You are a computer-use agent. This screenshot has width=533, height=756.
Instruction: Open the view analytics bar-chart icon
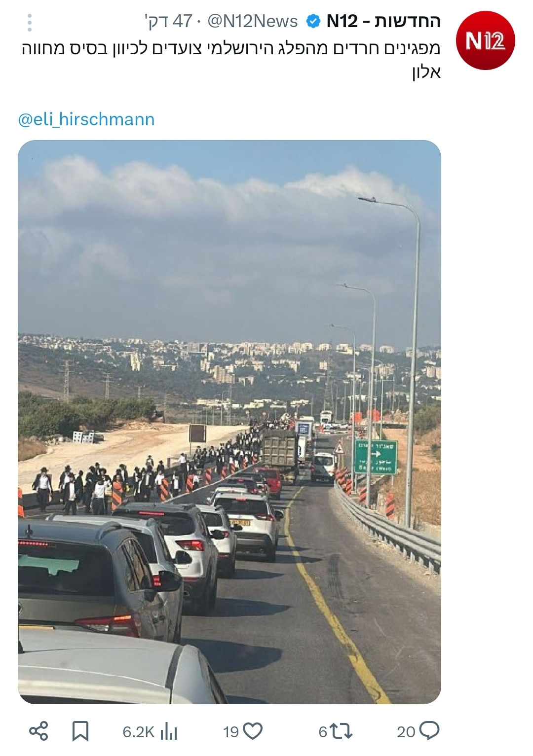click(x=169, y=731)
